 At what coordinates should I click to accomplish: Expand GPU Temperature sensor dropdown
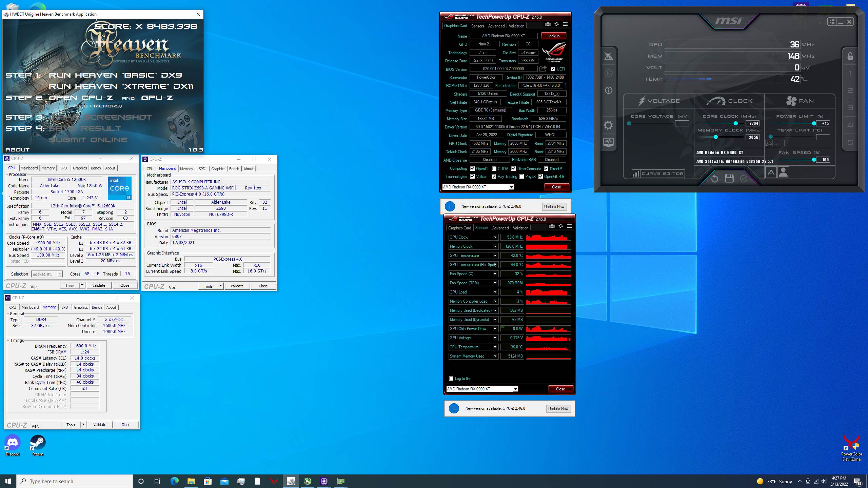tap(495, 256)
